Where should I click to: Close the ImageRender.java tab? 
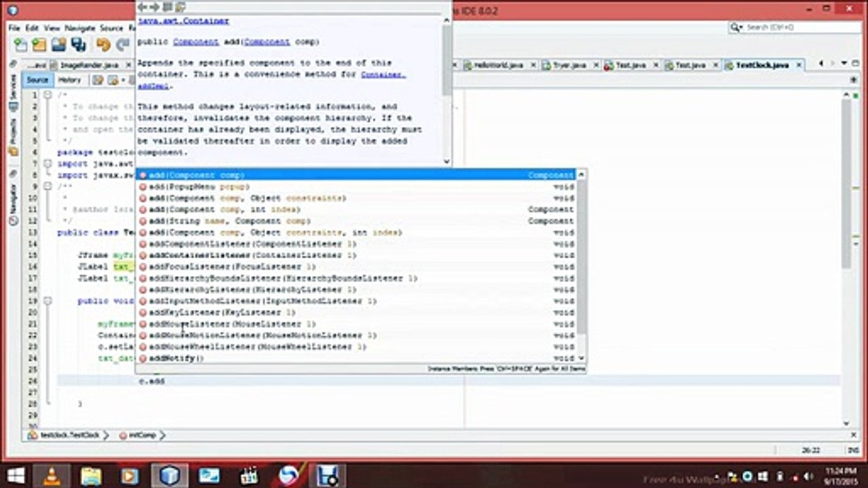point(127,65)
